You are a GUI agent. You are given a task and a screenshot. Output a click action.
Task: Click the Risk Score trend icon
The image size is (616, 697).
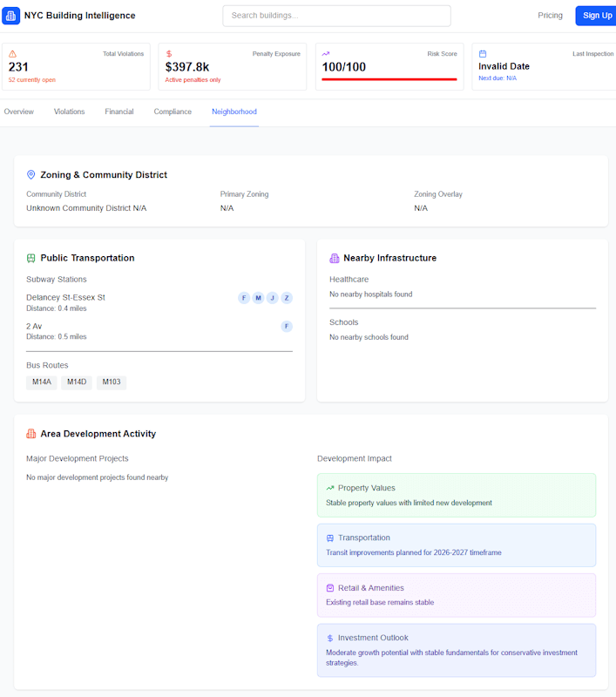(326, 53)
